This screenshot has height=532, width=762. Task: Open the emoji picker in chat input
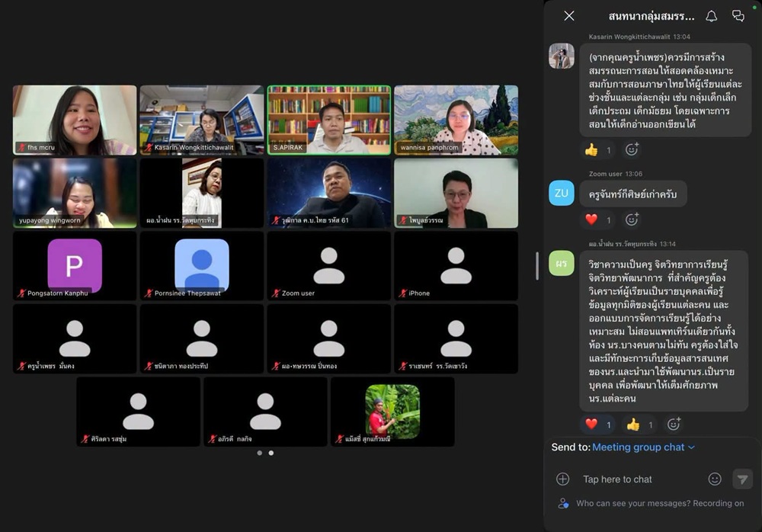coord(715,479)
